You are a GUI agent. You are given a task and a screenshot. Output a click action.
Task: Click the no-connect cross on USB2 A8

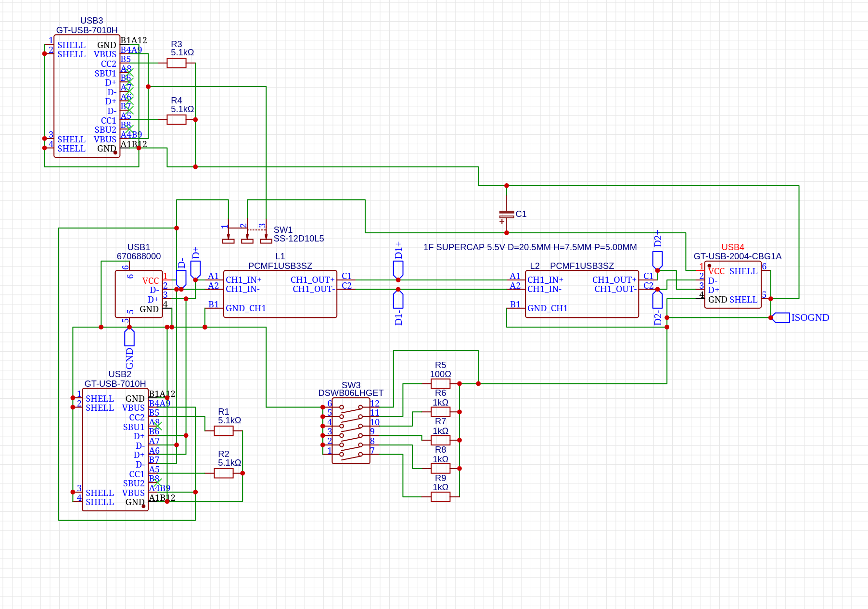pyautogui.click(x=158, y=426)
